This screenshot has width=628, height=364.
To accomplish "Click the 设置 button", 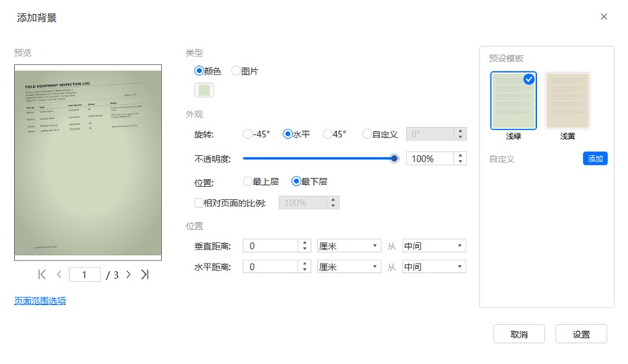I will coord(581,334).
